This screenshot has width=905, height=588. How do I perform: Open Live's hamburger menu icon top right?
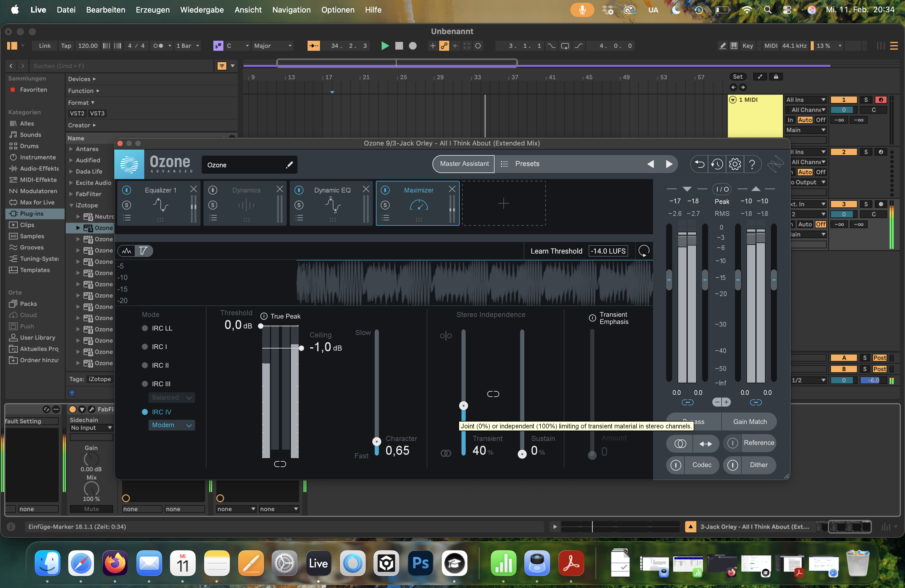point(894,46)
